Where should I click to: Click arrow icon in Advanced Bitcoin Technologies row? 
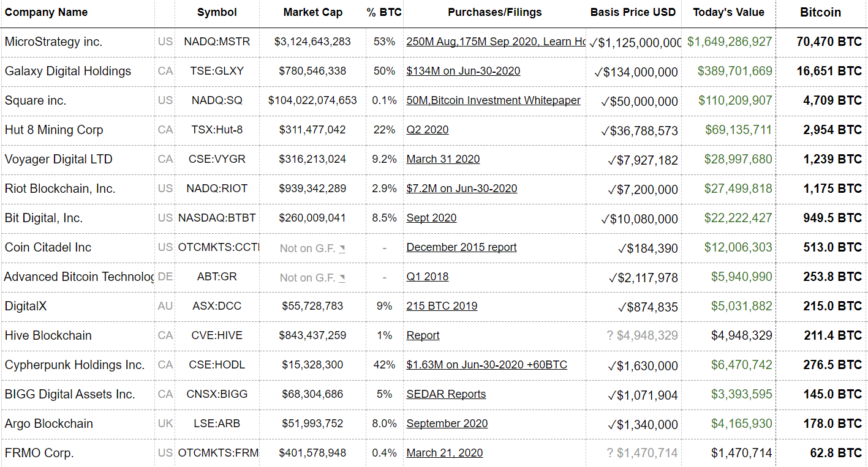click(342, 278)
